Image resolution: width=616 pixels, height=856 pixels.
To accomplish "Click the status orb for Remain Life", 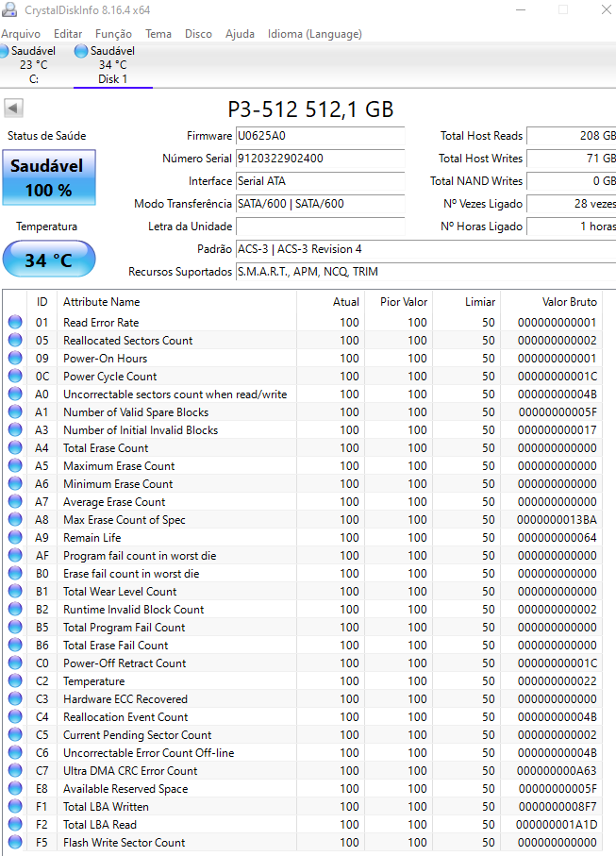I will (15, 537).
